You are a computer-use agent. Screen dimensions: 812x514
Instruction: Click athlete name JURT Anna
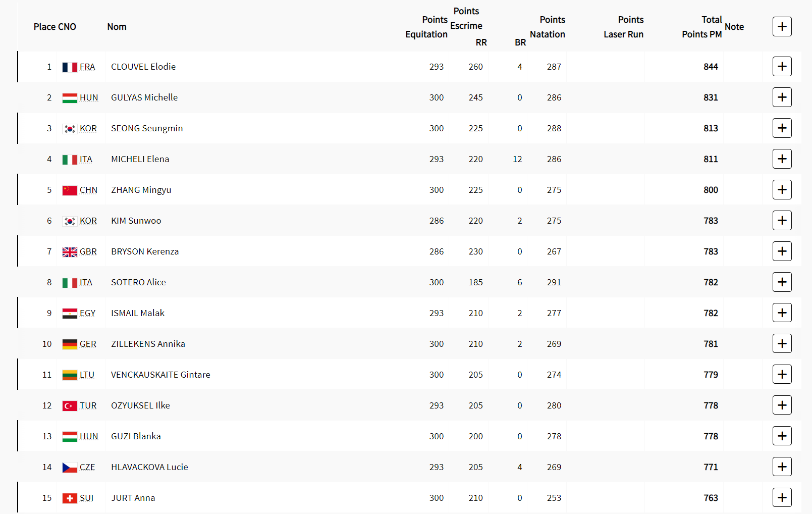(133, 498)
